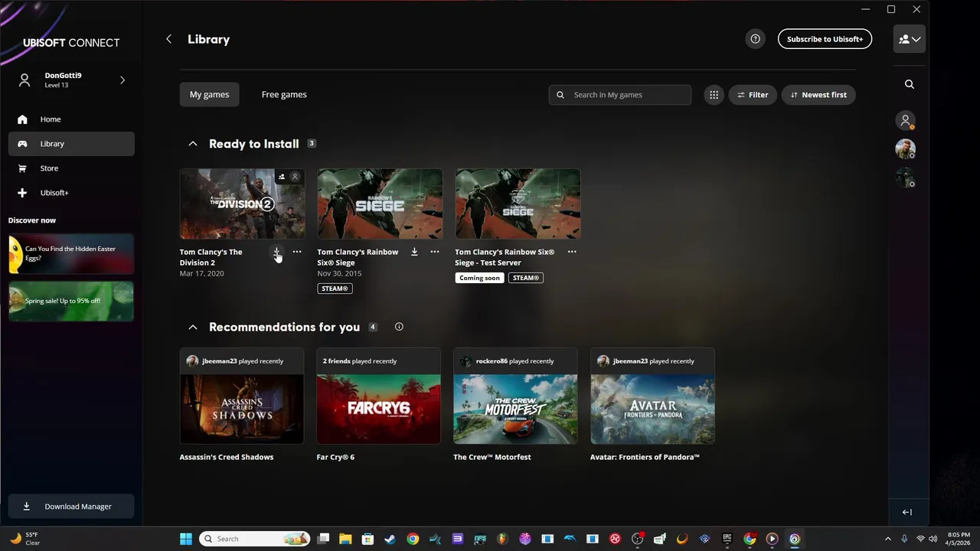Image resolution: width=980 pixels, height=551 pixels.
Task: Open Spring sale up to 95% off banner
Action: (71, 301)
